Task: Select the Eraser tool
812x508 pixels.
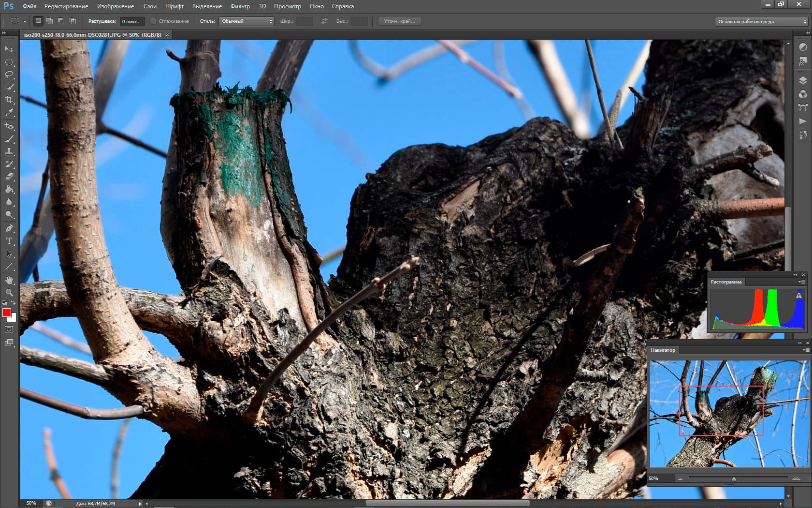Action: [x=9, y=177]
